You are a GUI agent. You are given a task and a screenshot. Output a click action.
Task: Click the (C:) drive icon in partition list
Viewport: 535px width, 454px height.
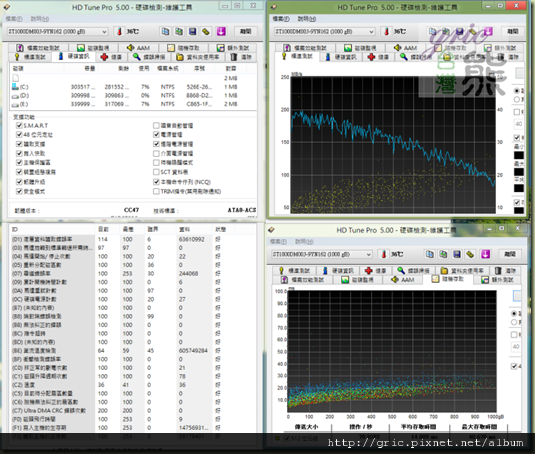click(15, 87)
